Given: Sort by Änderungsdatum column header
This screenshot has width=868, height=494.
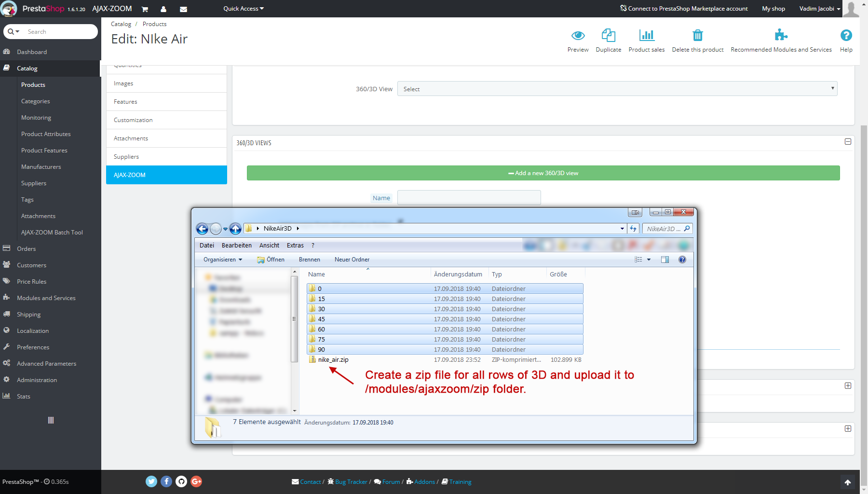Looking at the screenshot, I should point(458,274).
